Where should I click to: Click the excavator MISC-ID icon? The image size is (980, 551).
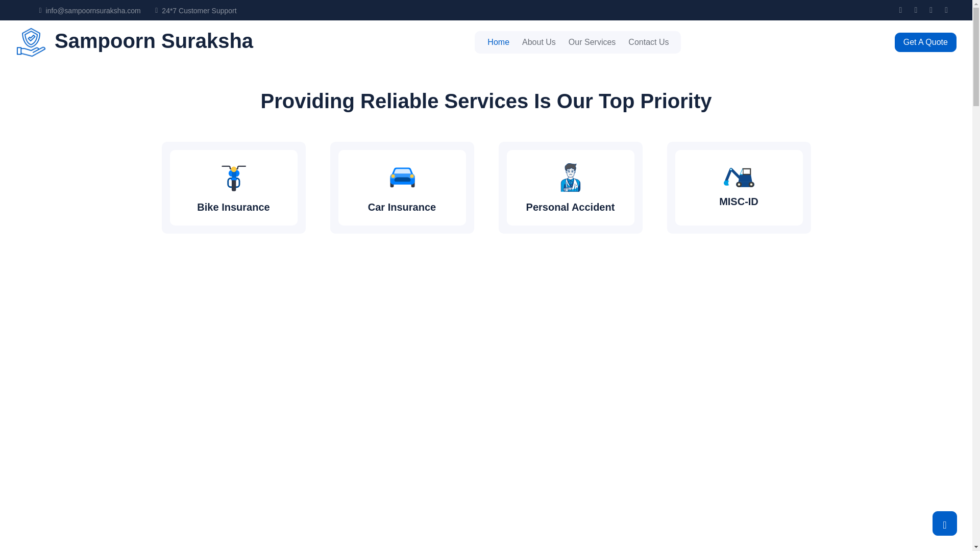pyautogui.click(x=739, y=177)
